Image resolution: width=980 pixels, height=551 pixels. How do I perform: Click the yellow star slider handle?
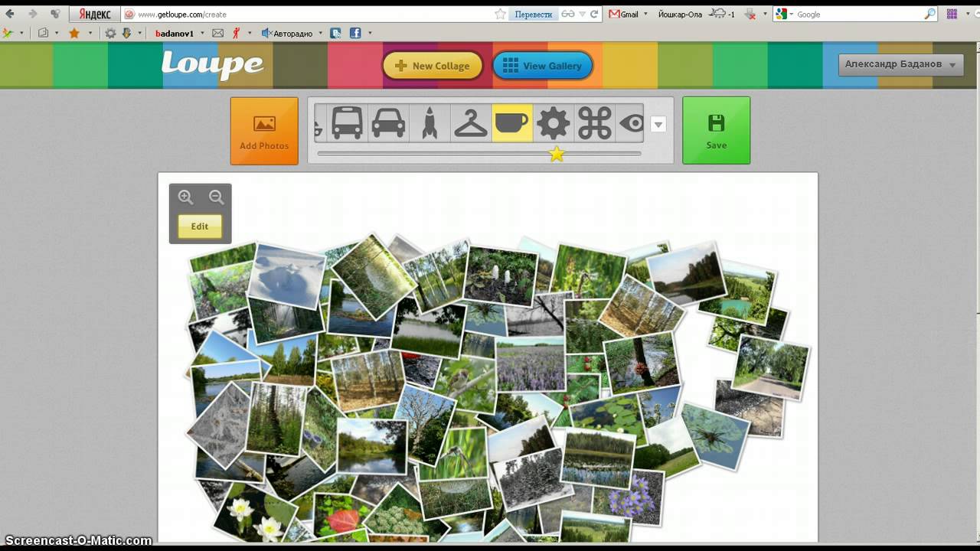click(557, 154)
